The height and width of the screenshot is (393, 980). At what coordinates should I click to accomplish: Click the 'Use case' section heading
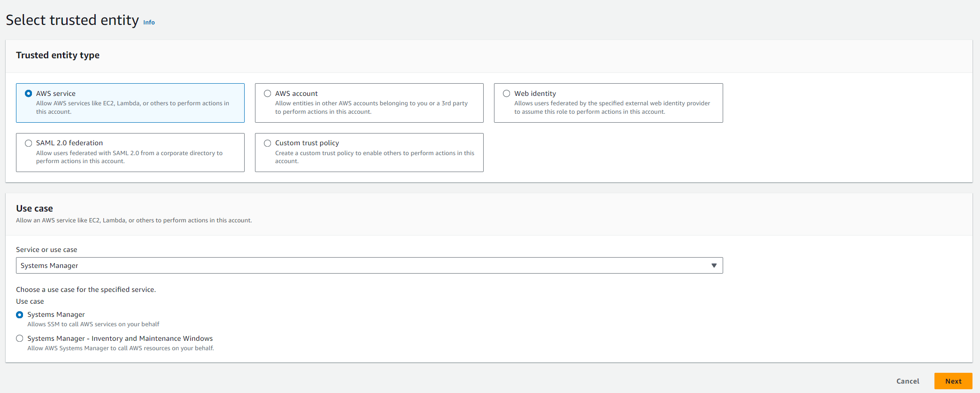coord(34,208)
